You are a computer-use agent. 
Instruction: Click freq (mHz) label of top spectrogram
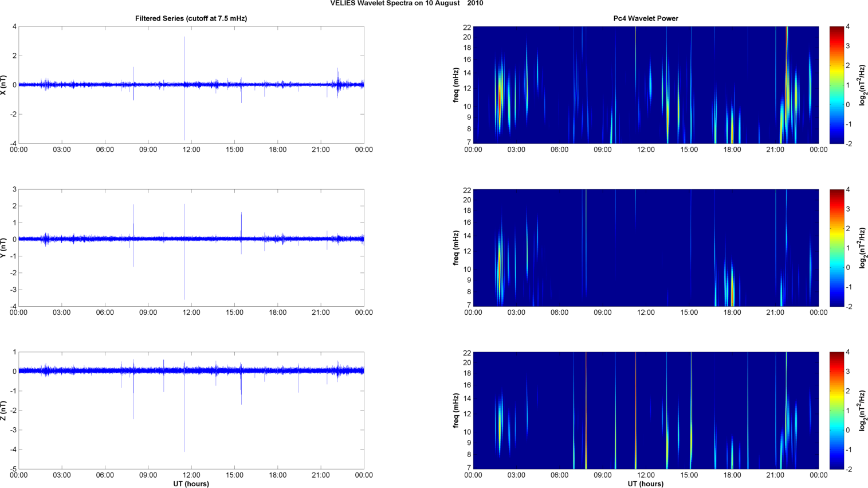tap(456, 85)
